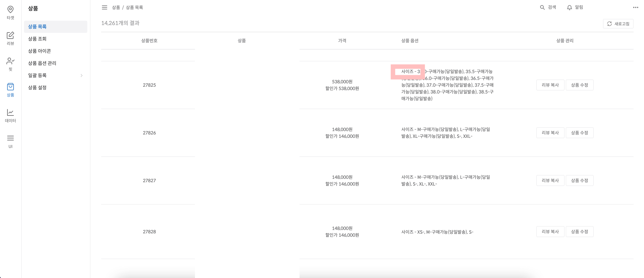644x278 pixels.
Task: Click 상품 수정 for product 27828
Action: (x=579, y=232)
